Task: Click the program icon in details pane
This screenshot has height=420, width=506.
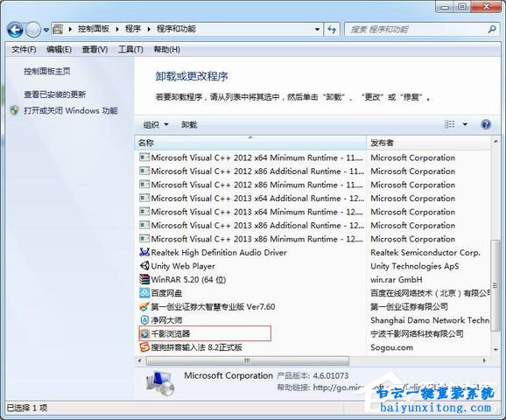Action: [x=160, y=383]
